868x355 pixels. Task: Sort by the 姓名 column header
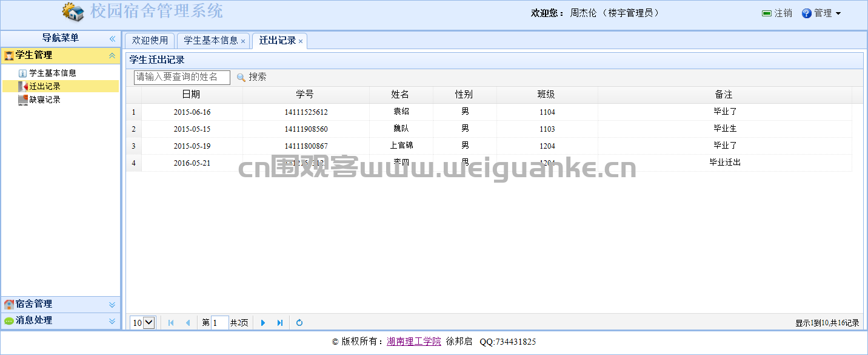[401, 95]
